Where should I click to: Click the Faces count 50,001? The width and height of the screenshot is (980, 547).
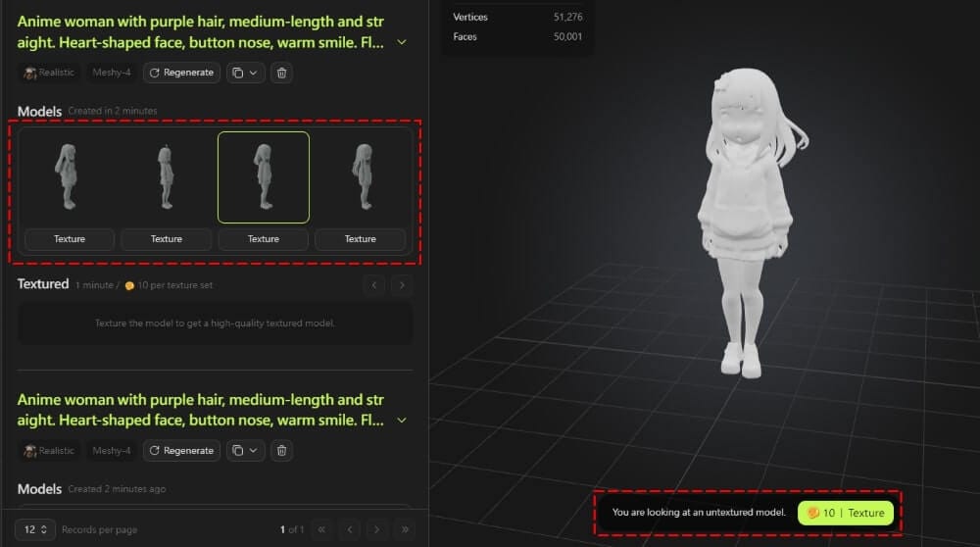click(x=567, y=36)
